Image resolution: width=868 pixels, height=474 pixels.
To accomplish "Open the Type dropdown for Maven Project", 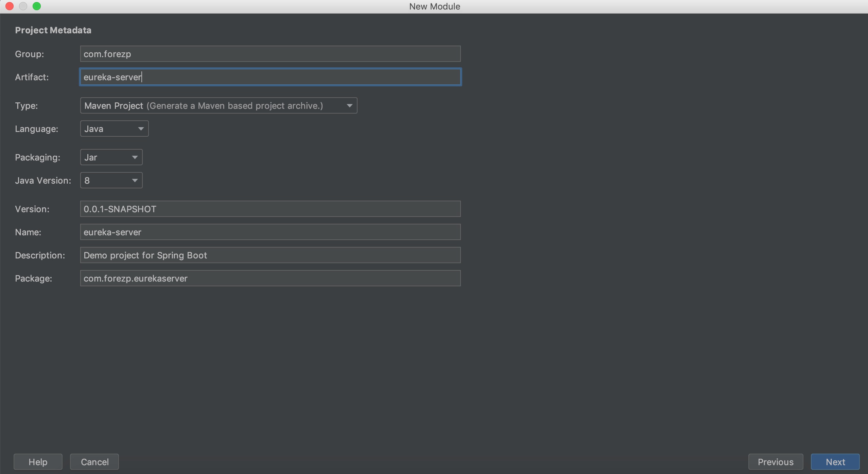I will click(218, 106).
